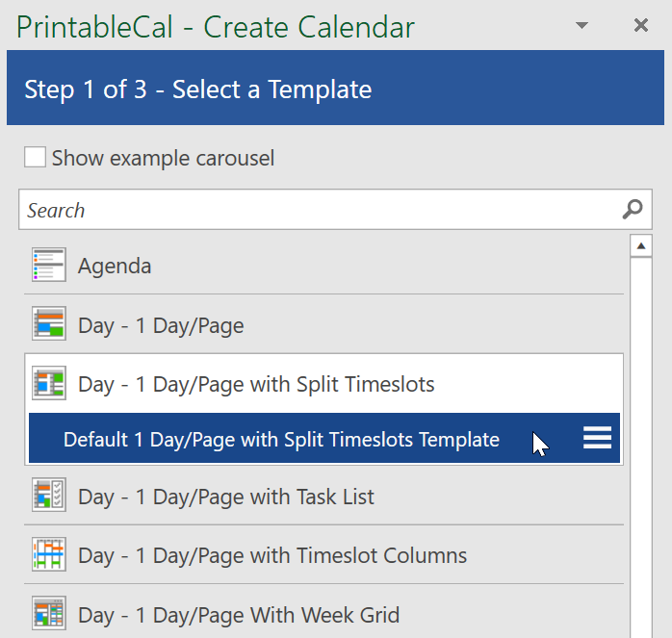
Task: Open the hamburger menu on default template
Action: tap(598, 438)
